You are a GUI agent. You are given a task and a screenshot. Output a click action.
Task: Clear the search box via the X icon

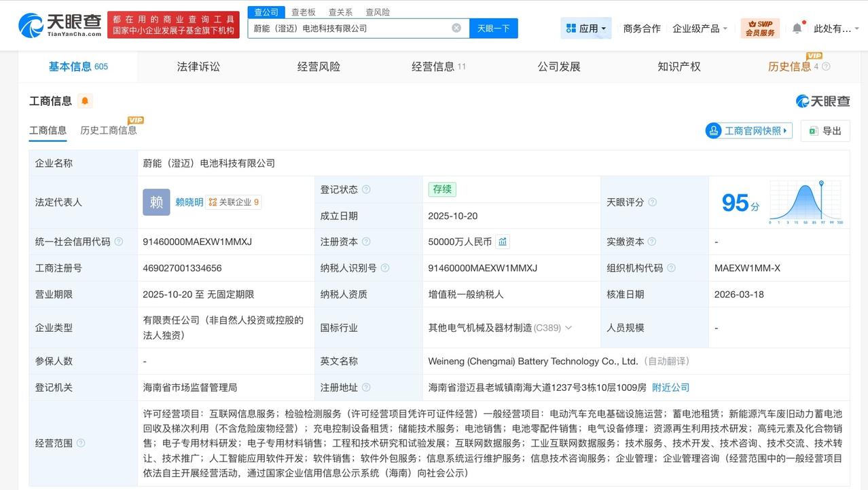457,28
